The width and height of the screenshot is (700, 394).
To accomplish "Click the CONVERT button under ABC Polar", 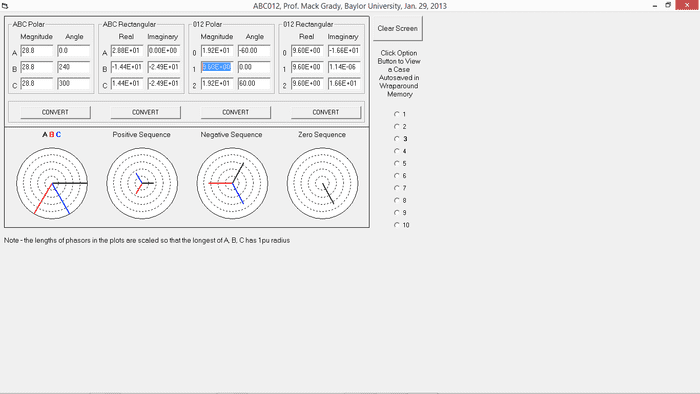I will pos(55,112).
